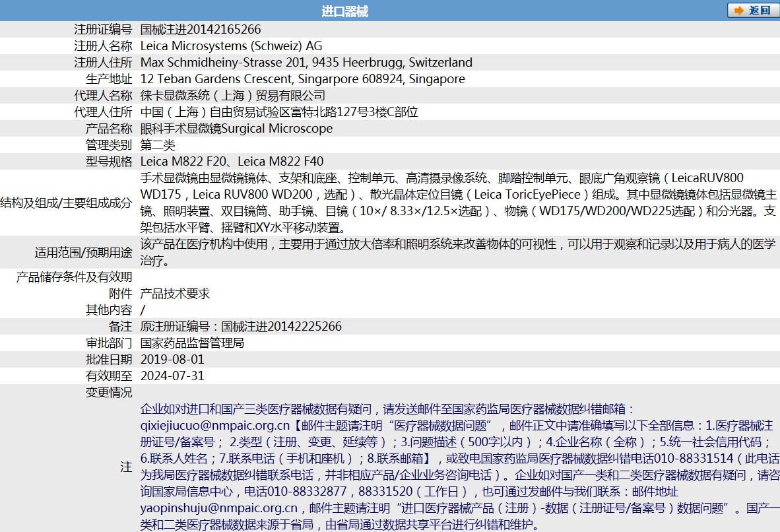This screenshot has width=780, height=532.
Task: Click the 产品储存条件及有效期 label
Action: click(74, 277)
